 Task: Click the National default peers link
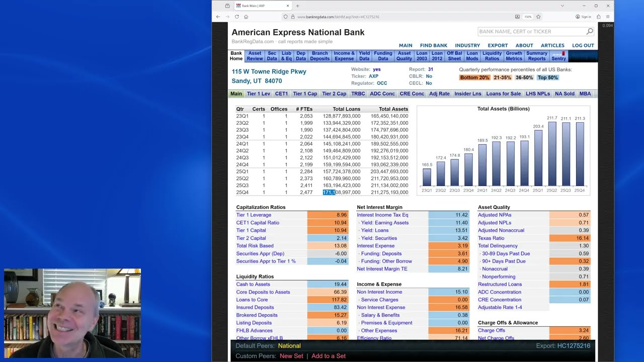coord(289,346)
